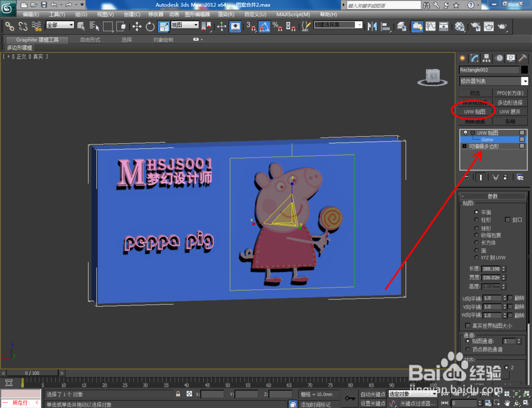This screenshot has height=408, width=532.
Task: Open the 自定义(U) menu
Action: click(255, 14)
